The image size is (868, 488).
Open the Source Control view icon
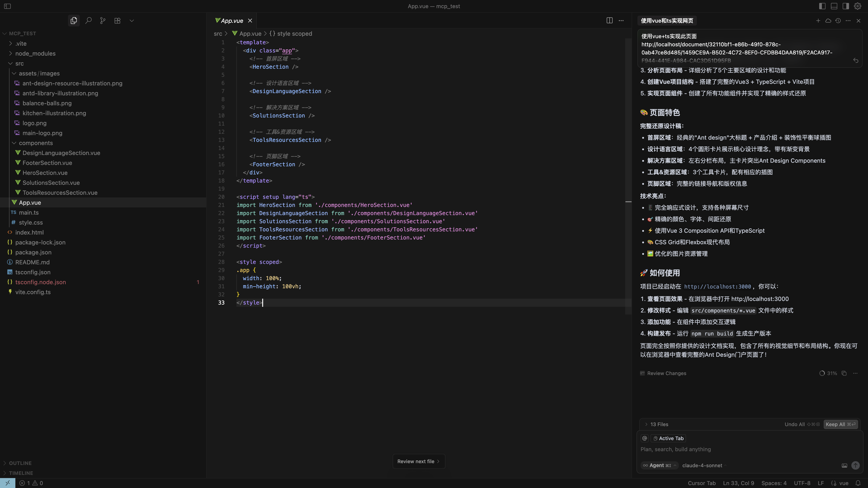point(103,21)
